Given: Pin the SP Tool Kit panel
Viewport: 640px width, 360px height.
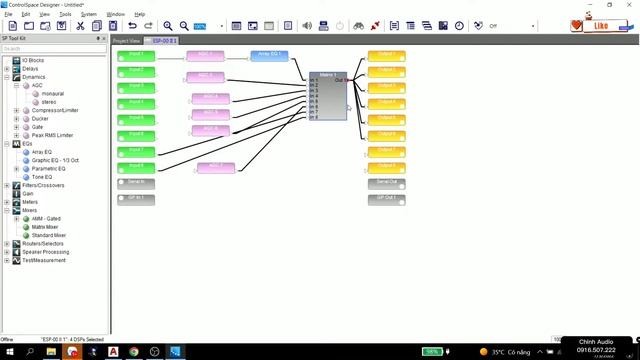Looking at the screenshot, I should [98, 38].
